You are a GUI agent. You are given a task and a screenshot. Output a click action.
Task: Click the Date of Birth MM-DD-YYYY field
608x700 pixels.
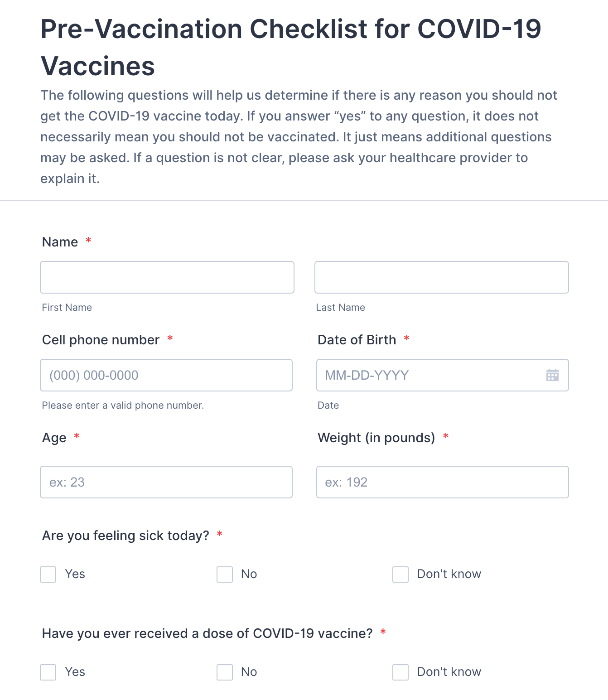click(430, 375)
